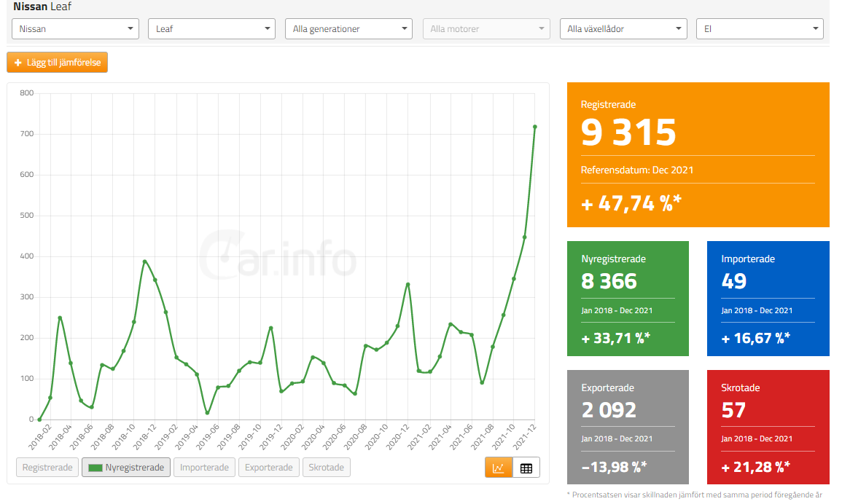842x504 pixels.
Task: Expand the Alla växellådor dropdown
Action: [623, 29]
